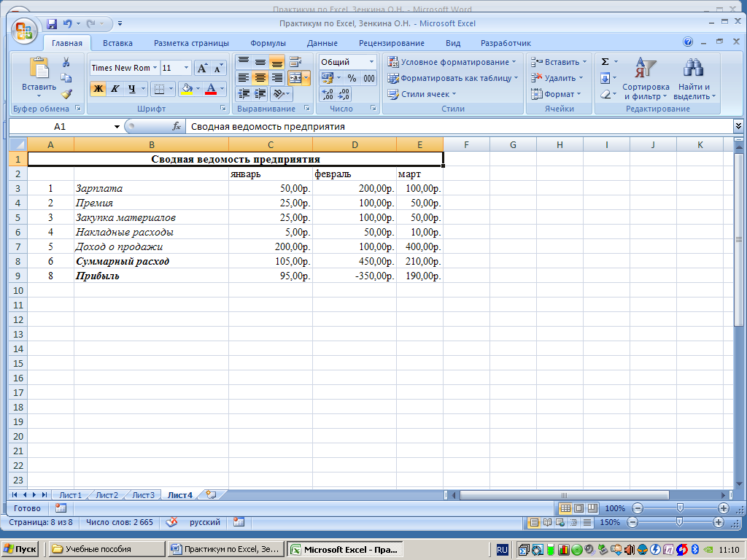Toggle Underline (Ч) formatting

131,89
